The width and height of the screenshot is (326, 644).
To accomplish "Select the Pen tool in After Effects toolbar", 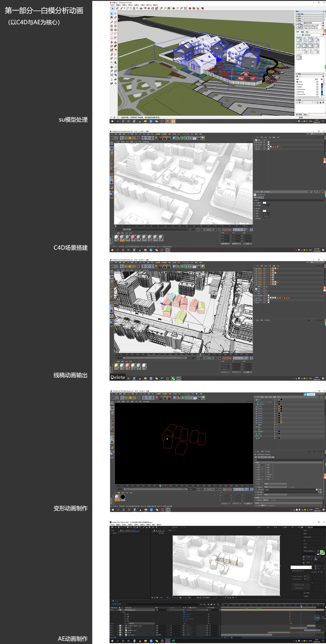I will click(137, 527).
